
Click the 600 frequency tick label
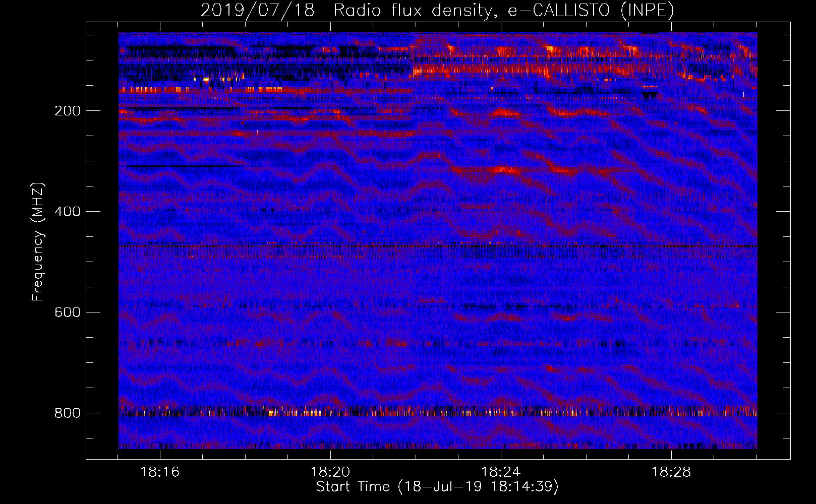(68, 312)
